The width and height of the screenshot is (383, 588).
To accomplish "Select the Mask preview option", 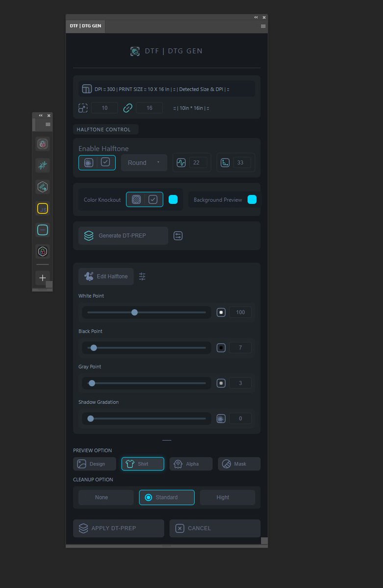I will [x=239, y=464].
